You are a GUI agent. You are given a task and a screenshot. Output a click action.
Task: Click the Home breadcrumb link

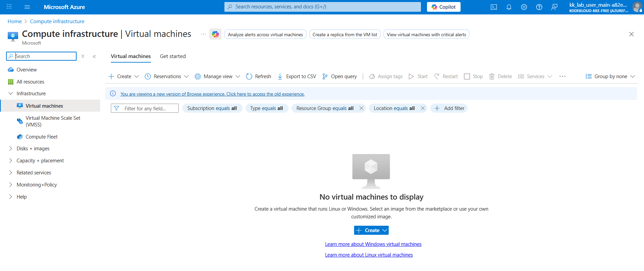click(x=14, y=21)
